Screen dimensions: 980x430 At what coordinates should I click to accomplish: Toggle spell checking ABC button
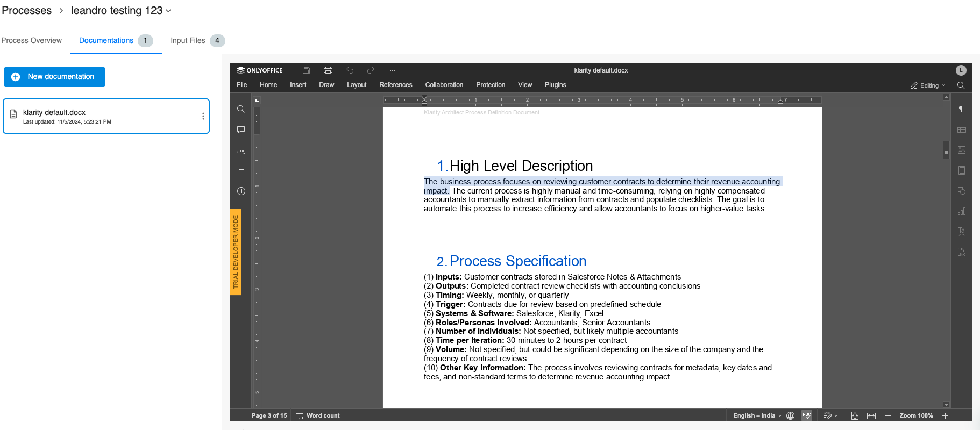pyautogui.click(x=807, y=415)
